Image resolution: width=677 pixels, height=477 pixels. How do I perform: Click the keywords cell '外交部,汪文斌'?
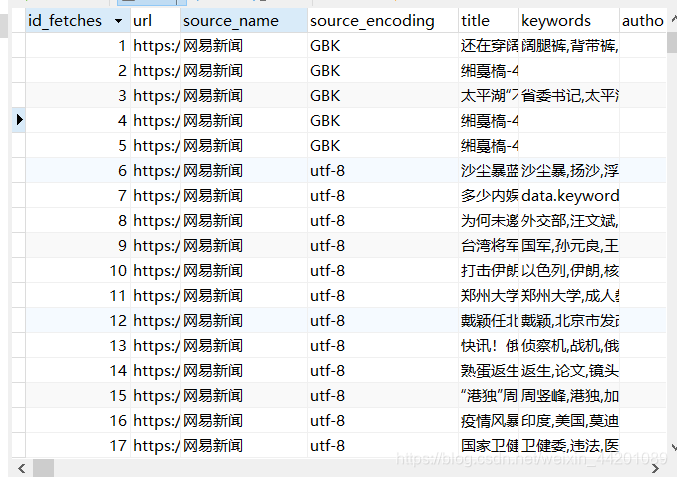click(569, 221)
